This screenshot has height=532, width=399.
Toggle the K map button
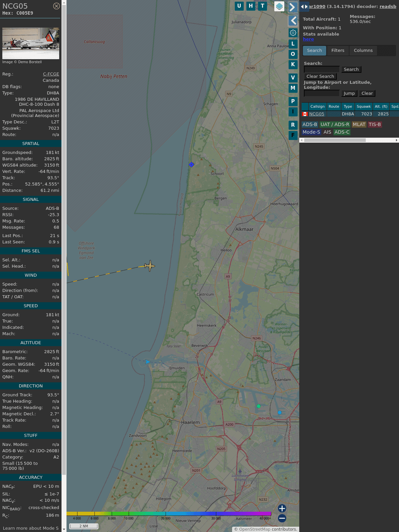[x=293, y=65]
